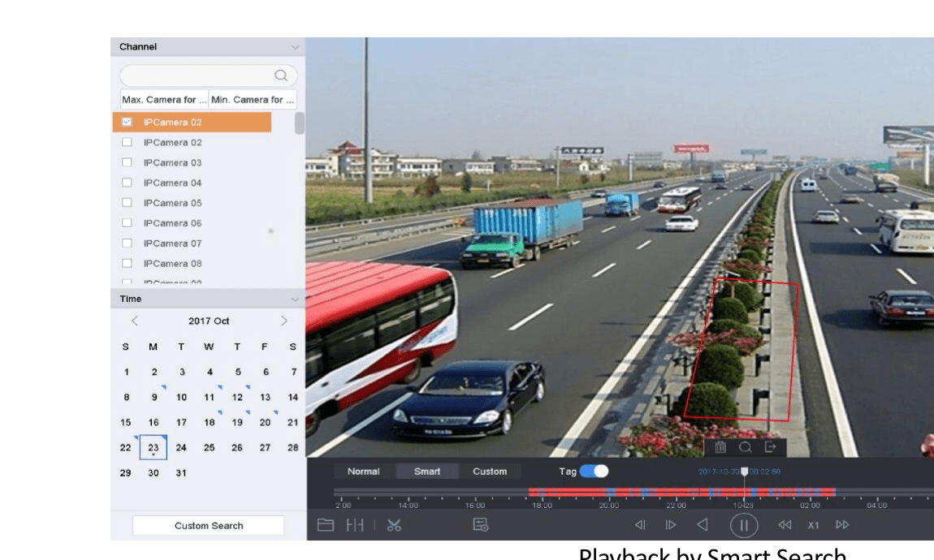Viewport: 934px width, 560px height.
Task: Jump to 02:00 on timeline
Action: pos(810,506)
